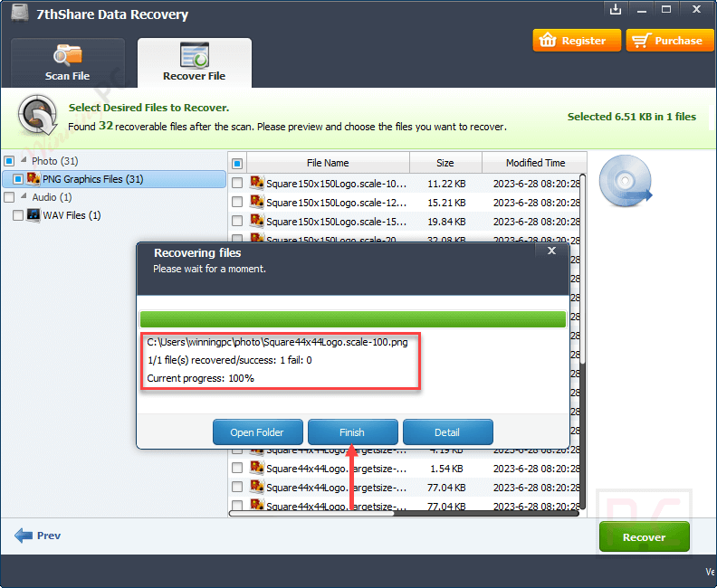Minimize the 7thShare window
The image size is (717, 588).
click(642, 9)
